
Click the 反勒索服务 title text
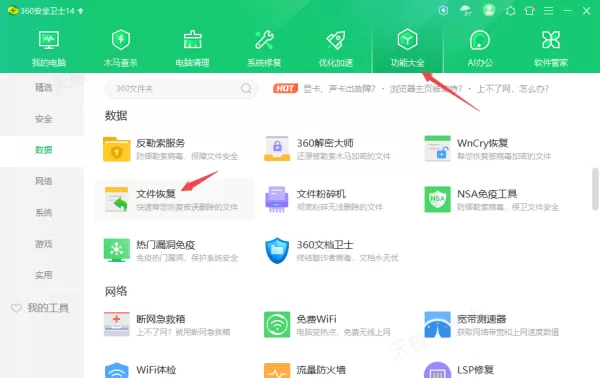(x=160, y=143)
